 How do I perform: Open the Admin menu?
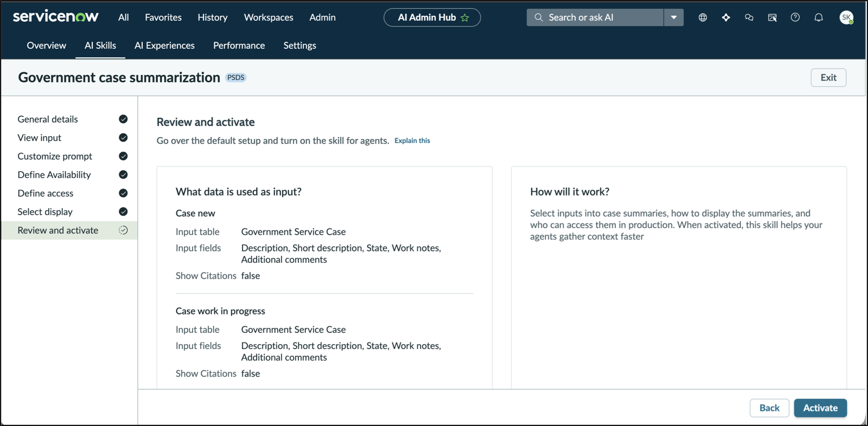point(322,17)
